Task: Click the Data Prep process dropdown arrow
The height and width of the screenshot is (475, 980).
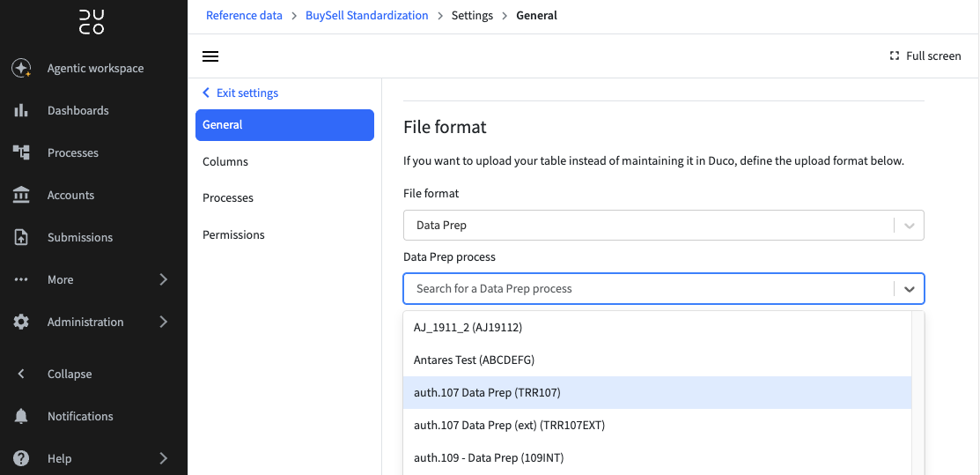Action: (910, 288)
